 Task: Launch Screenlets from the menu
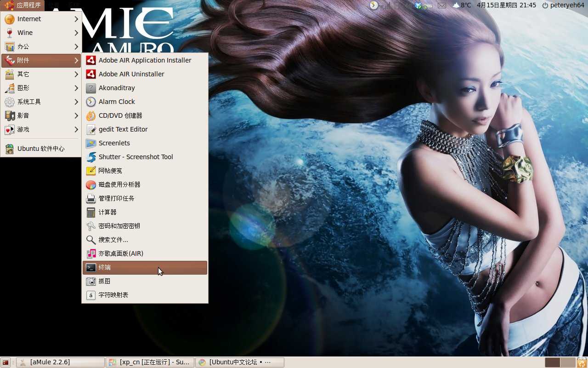[145, 143]
